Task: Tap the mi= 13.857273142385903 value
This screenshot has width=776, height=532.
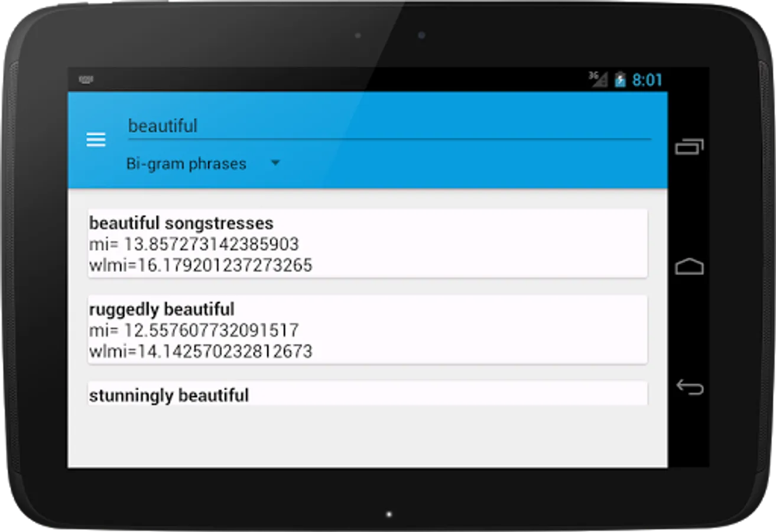Action: (194, 244)
